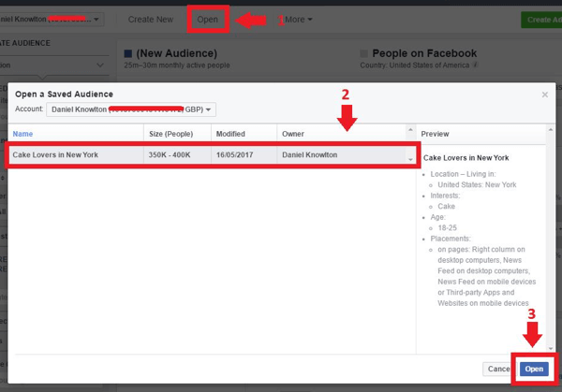
Task: Collapse the sidebar section chevron
Action: (100, 65)
